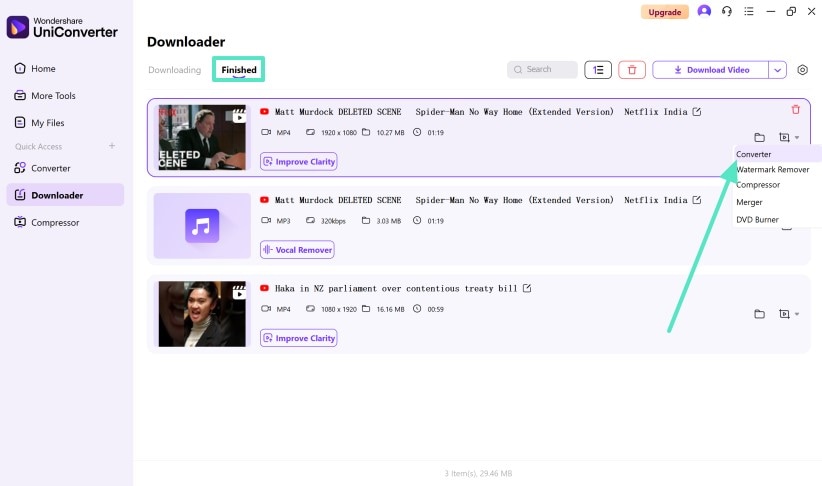Collapse the tool dropdown arrow for Matt Murdock MP4

point(797,137)
